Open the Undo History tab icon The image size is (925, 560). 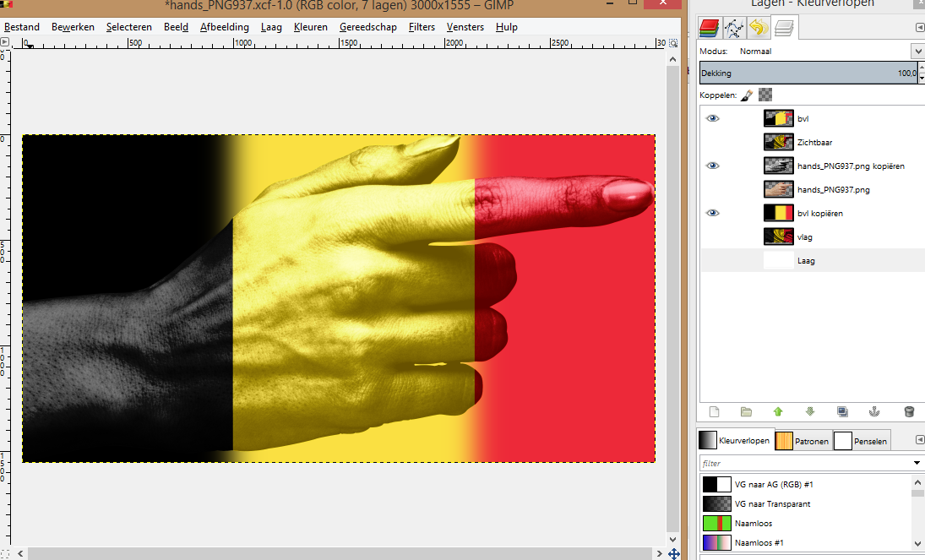pos(758,28)
